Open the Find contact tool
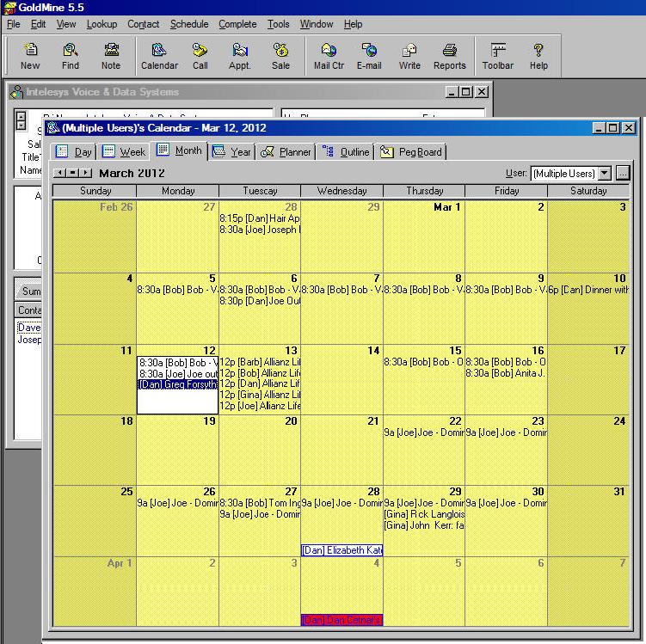Viewport: 646px width, 644px height. click(70, 56)
